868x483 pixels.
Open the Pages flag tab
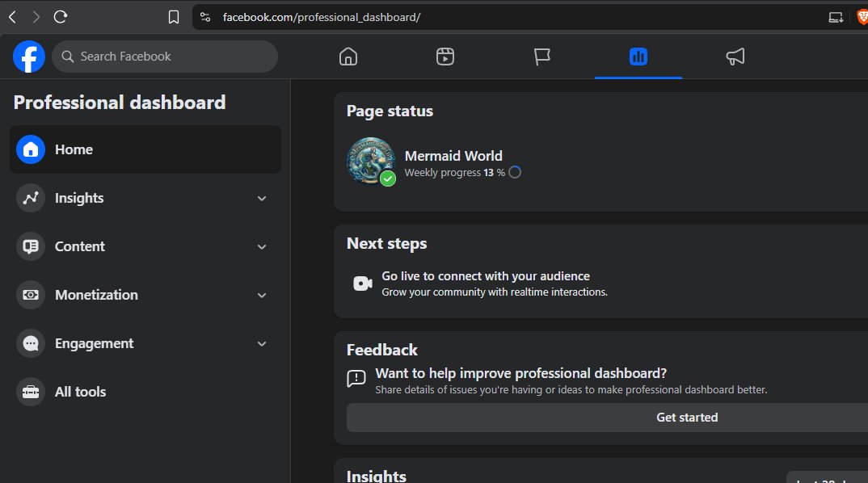click(542, 57)
